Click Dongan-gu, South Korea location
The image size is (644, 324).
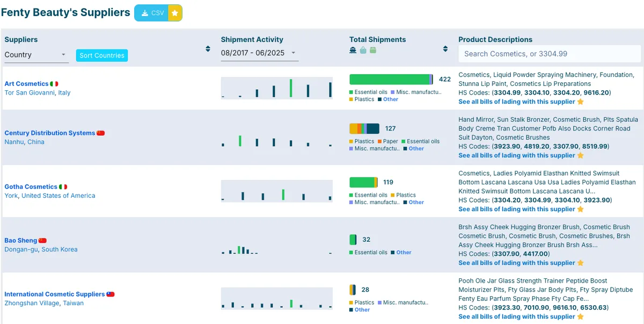coord(41,249)
